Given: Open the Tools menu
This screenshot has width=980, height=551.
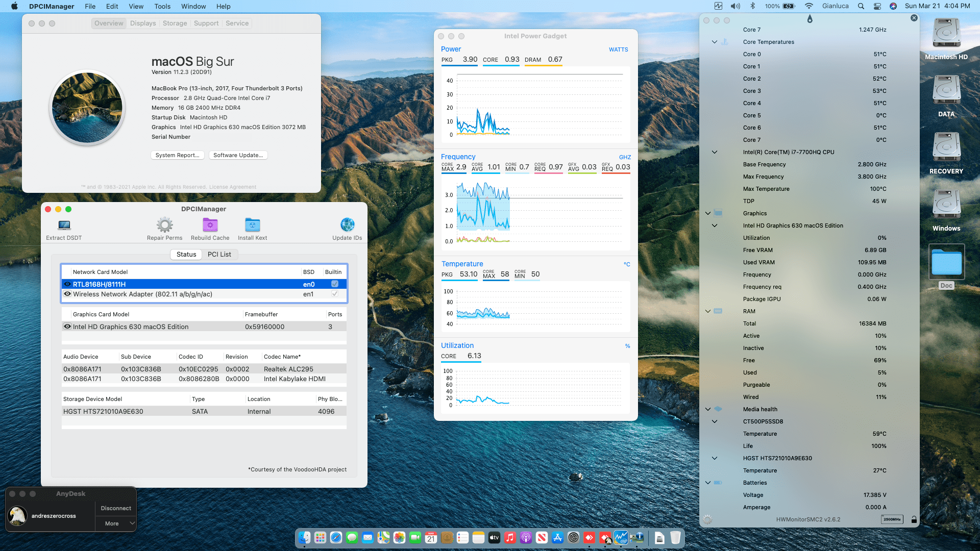Looking at the screenshot, I should [162, 6].
